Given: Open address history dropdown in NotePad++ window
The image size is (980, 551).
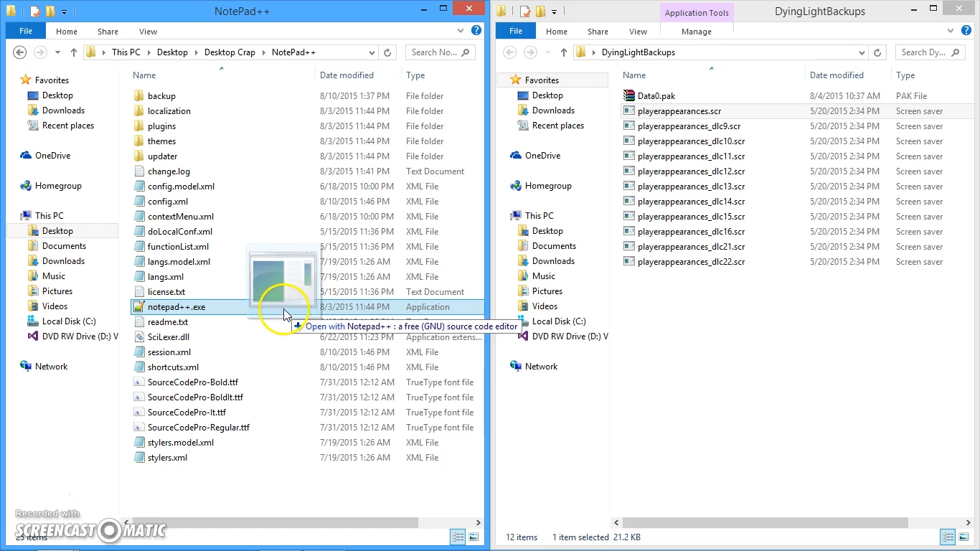Looking at the screenshot, I should point(372,52).
